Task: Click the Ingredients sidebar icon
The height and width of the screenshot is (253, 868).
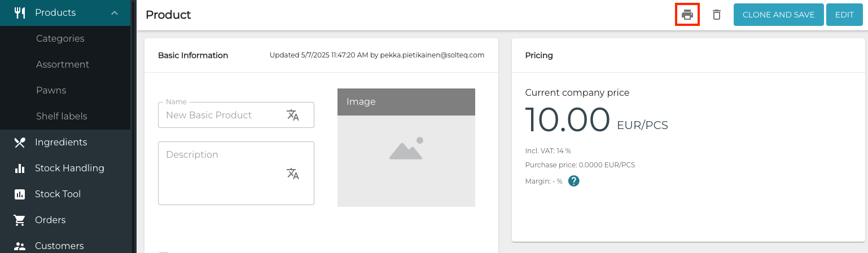Action: [x=20, y=143]
